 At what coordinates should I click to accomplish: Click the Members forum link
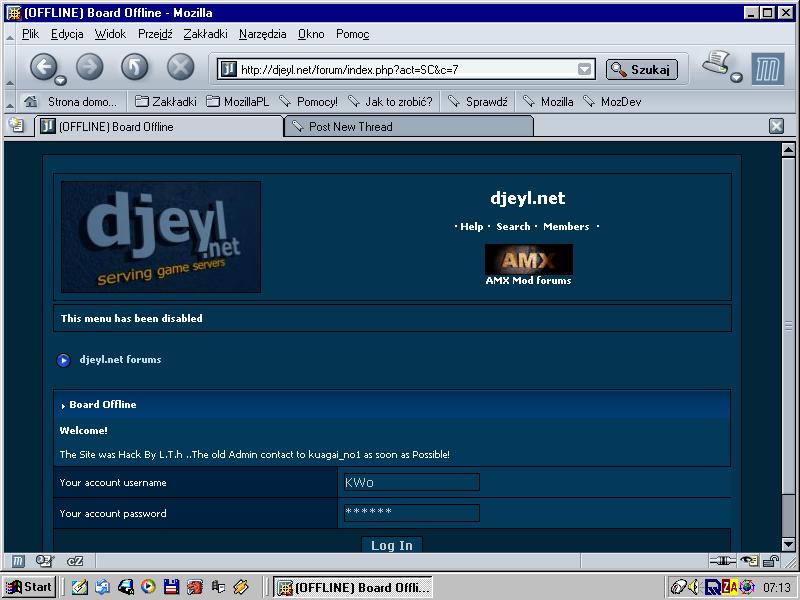point(566,227)
